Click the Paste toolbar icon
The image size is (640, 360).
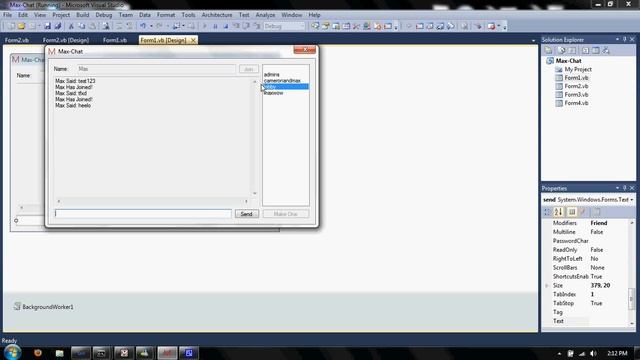click(93, 26)
